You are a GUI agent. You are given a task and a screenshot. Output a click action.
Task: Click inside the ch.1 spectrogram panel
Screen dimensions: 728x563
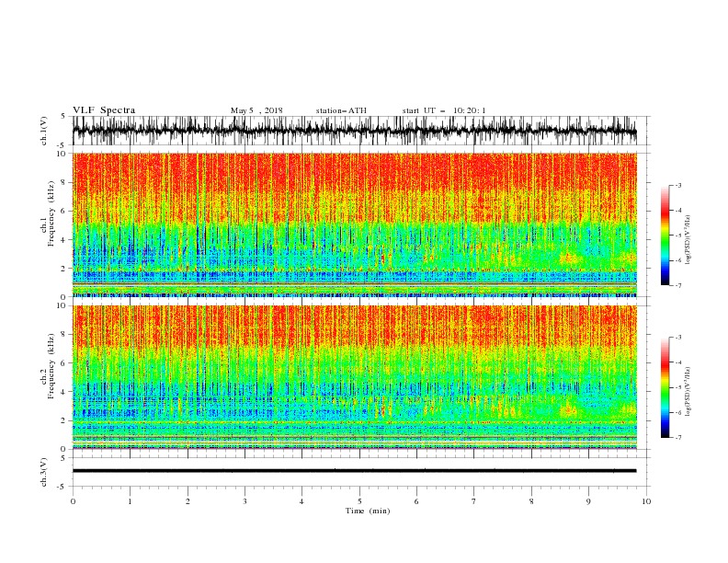click(354, 224)
